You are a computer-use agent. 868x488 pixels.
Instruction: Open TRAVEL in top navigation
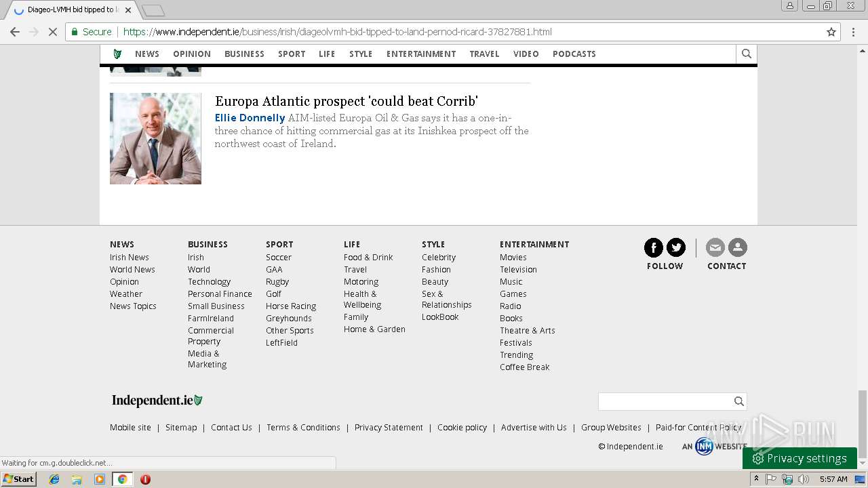click(484, 54)
